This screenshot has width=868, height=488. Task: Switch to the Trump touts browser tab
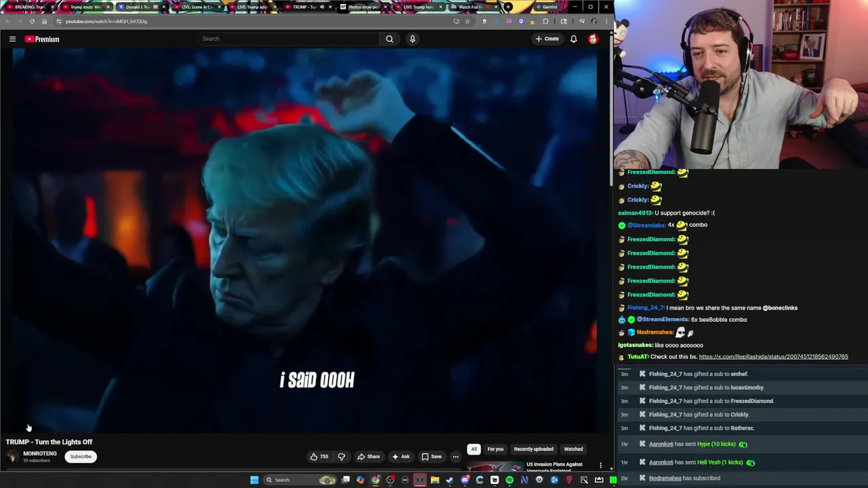(85, 7)
